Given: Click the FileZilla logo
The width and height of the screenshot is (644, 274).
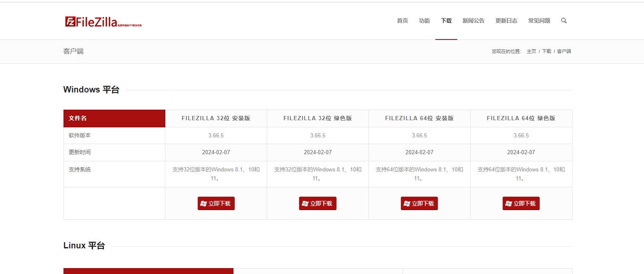Looking at the screenshot, I should coord(103,22).
